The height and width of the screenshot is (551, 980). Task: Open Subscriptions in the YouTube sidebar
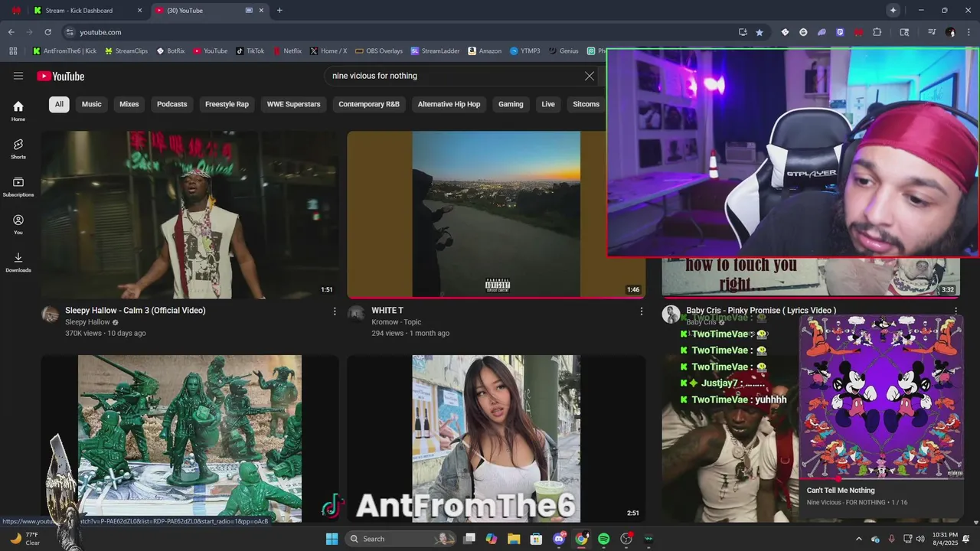pyautogui.click(x=18, y=187)
